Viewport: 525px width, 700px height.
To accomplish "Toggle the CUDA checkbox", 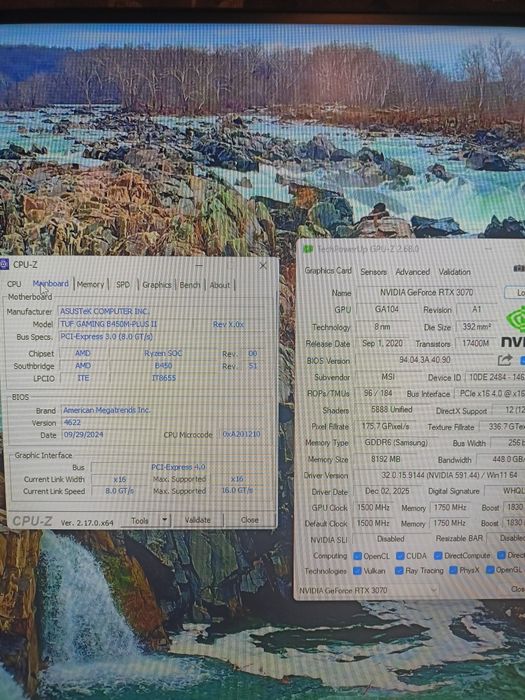I will tap(400, 556).
